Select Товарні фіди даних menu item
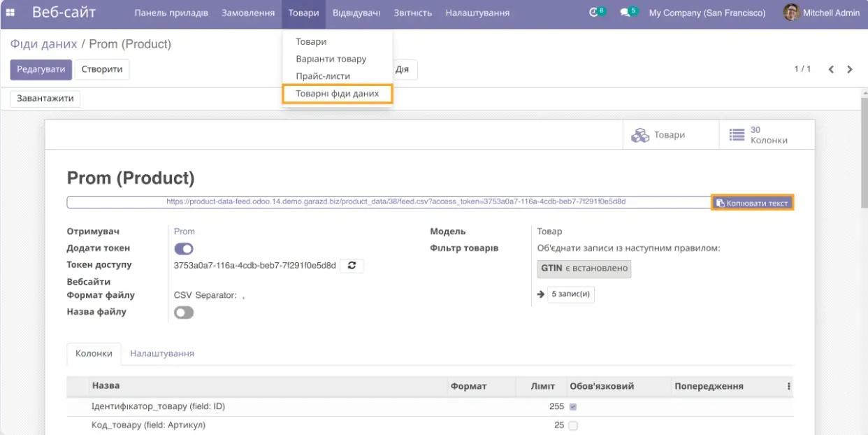The height and width of the screenshot is (435, 868). tap(337, 94)
